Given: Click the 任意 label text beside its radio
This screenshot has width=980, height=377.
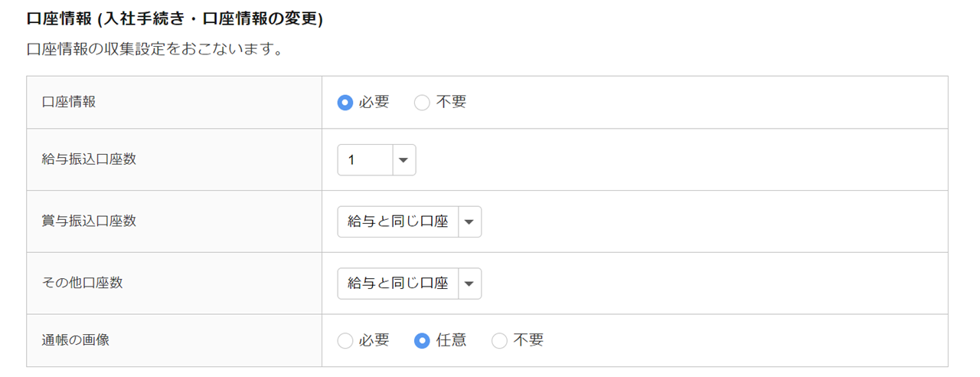Looking at the screenshot, I should point(451,340).
